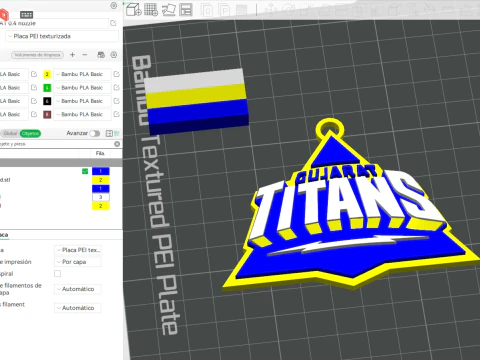Pick color of black filament swatch 6
Screen dimensions: 480x360
[x=47, y=101]
